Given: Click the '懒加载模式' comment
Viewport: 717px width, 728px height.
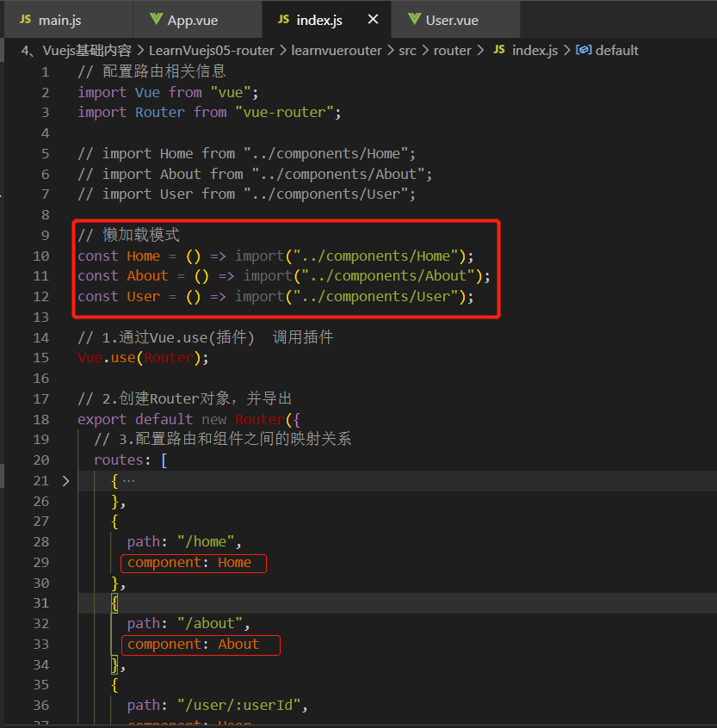Looking at the screenshot, I should [x=128, y=235].
